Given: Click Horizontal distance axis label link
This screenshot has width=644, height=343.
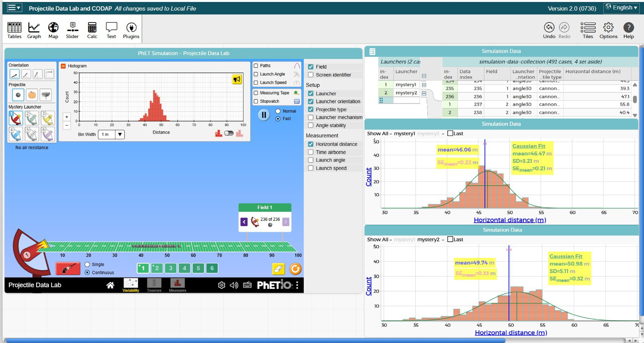Looking at the screenshot, I should (x=510, y=220).
